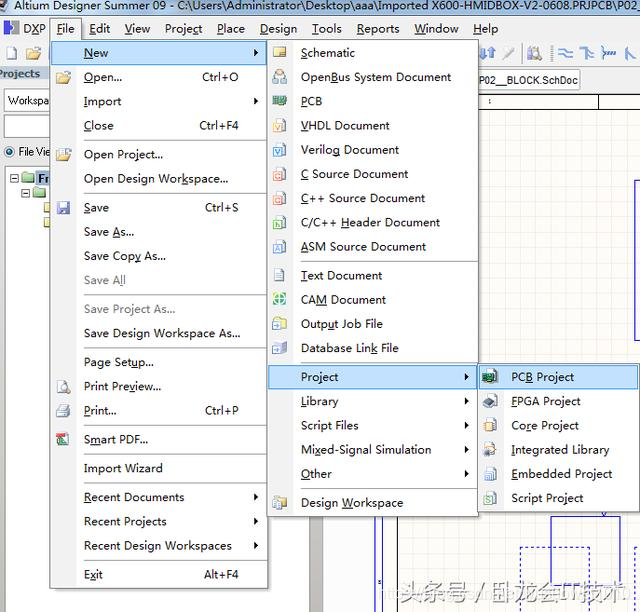640x612 pixels.
Task: Click the Print Preview magnifier icon
Action: pos(63,386)
